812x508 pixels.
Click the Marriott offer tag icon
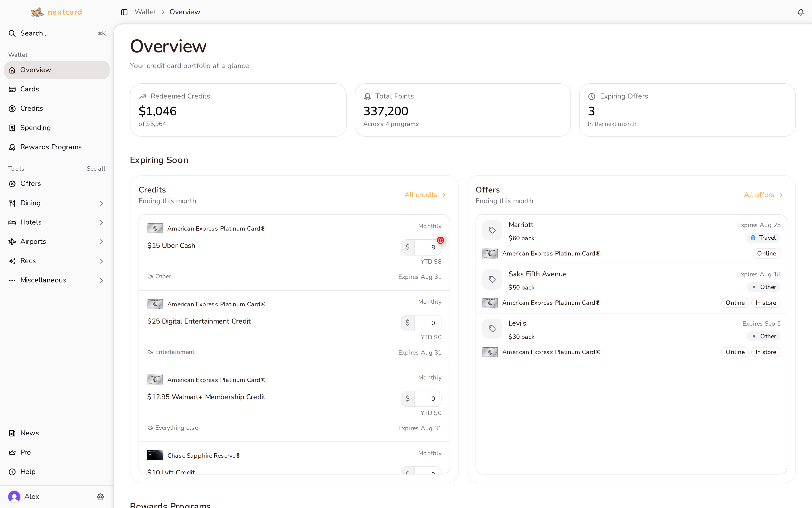pyautogui.click(x=492, y=230)
